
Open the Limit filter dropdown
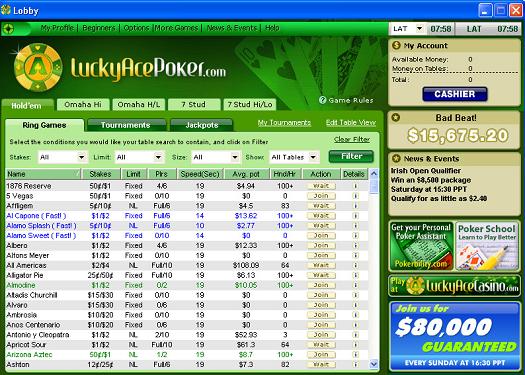click(139, 157)
